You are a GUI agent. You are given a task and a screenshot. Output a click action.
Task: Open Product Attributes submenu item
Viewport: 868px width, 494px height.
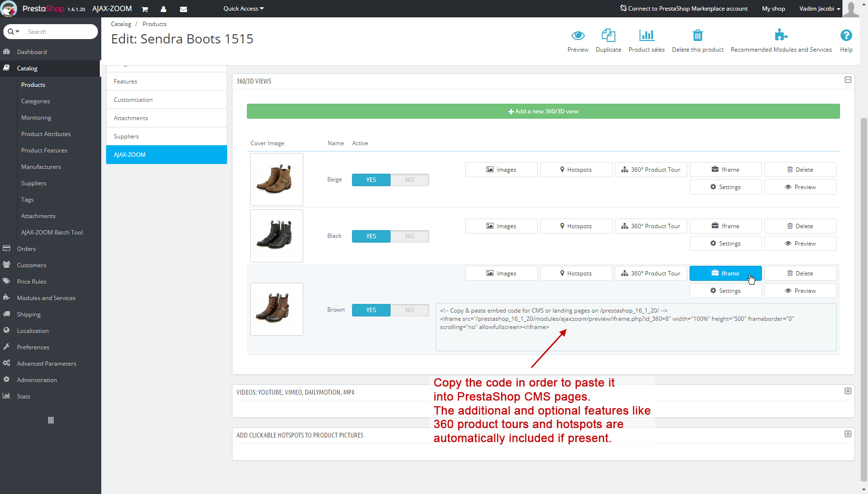46,134
